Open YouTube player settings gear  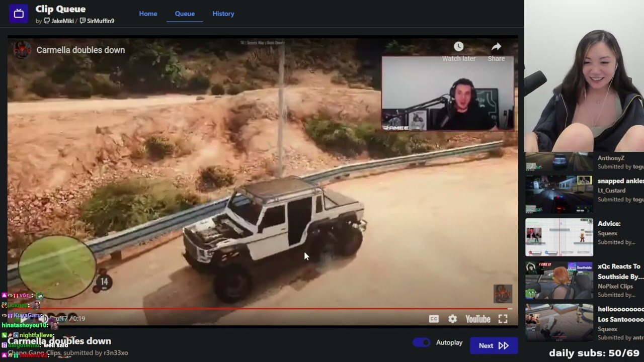tap(453, 319)
